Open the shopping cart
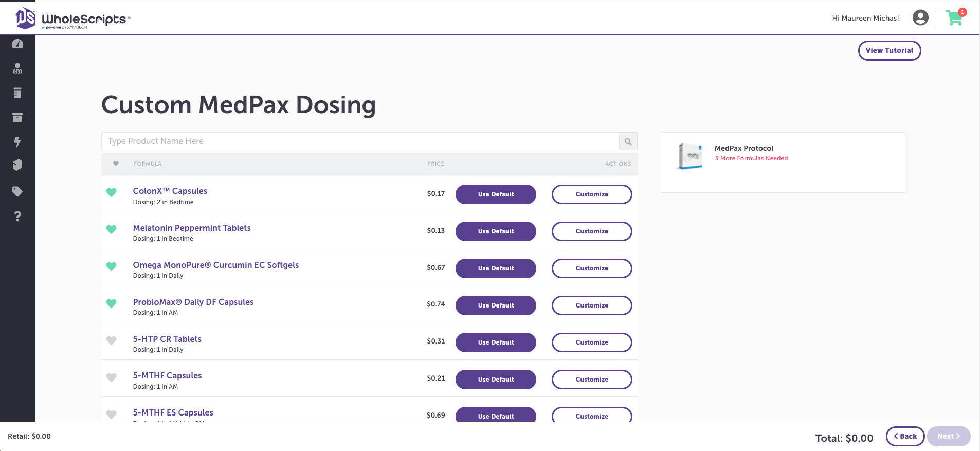980x451 pixels. click(x=955, y=17)
